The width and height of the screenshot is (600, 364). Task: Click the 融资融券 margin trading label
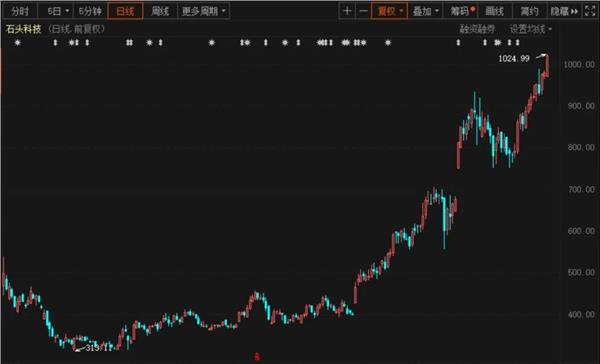(x=477, y=29)
